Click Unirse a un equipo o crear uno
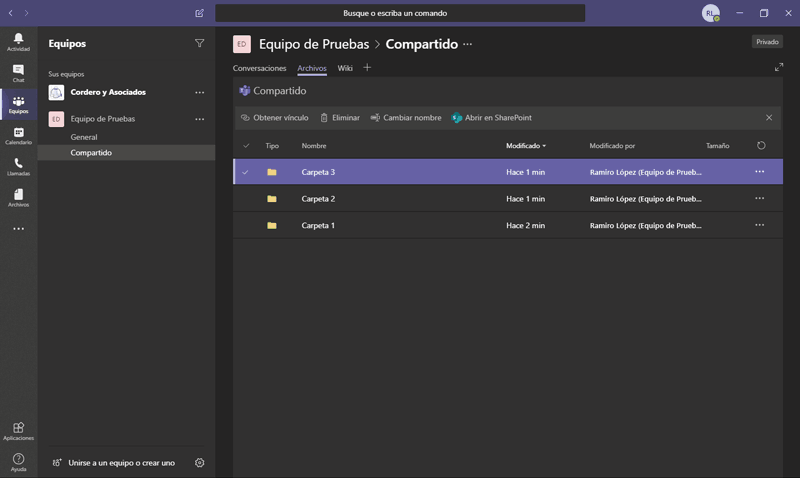 click(113, 463)
